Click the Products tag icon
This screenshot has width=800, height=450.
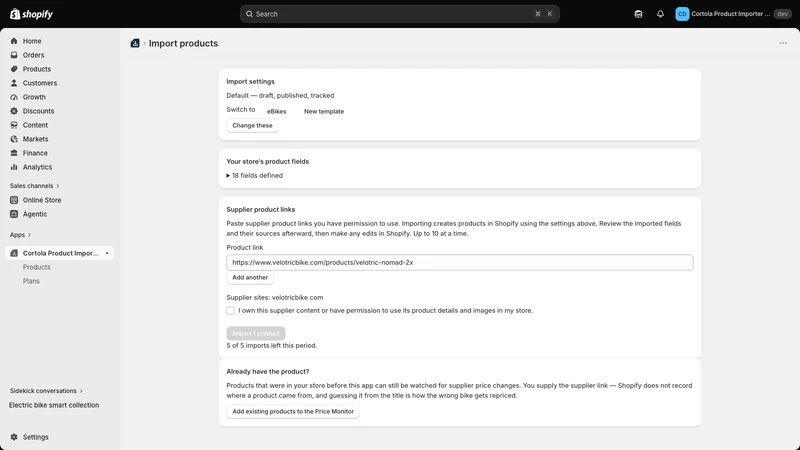pyautogui.click(x=14, y=69)
